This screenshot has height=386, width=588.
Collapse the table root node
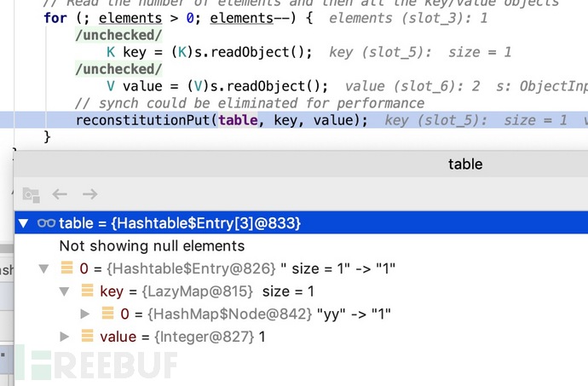click(23, 223)
